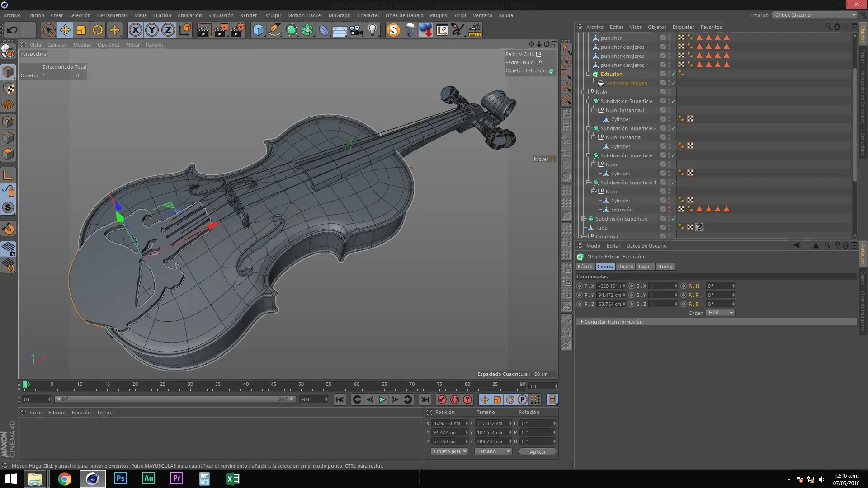
Task: Click the object manager vertical scrollbar
Action: pos(854,124)
